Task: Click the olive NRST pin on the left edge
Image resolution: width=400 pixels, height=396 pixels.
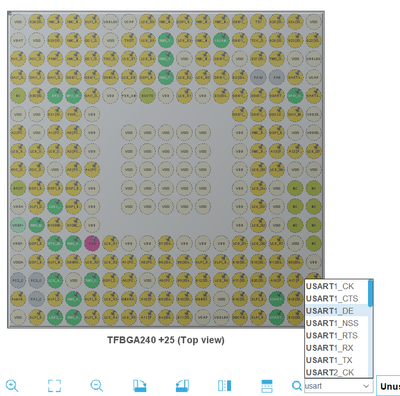Action: click(18, 188)
